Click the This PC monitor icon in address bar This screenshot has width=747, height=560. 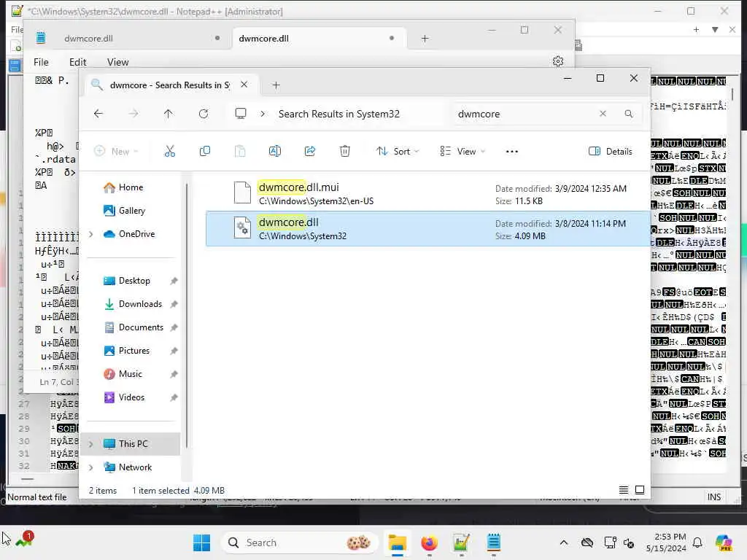(x=241, y=114)
